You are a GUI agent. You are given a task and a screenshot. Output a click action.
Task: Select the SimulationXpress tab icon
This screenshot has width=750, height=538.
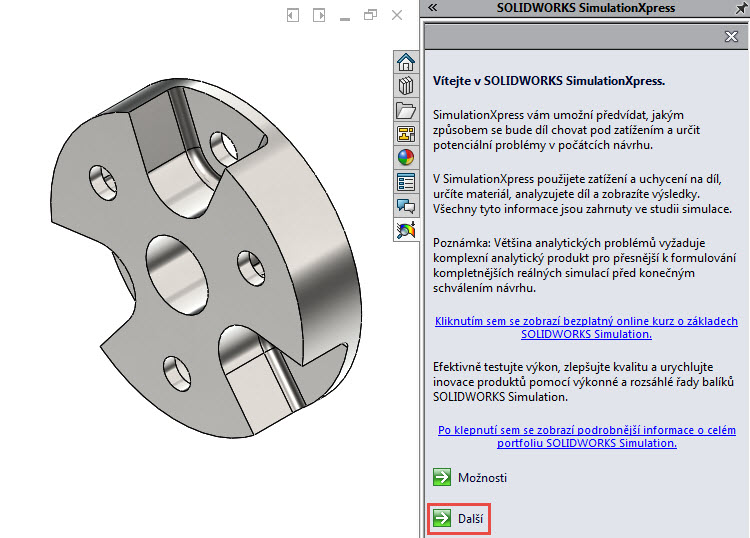click(406, 230)
